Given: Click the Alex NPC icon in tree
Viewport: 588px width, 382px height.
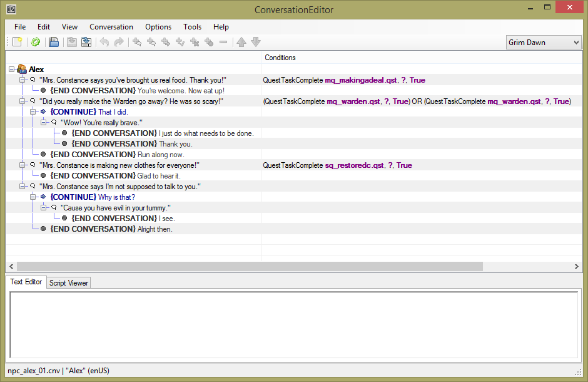Looking at the screenshot, I should tap(22, 69).
